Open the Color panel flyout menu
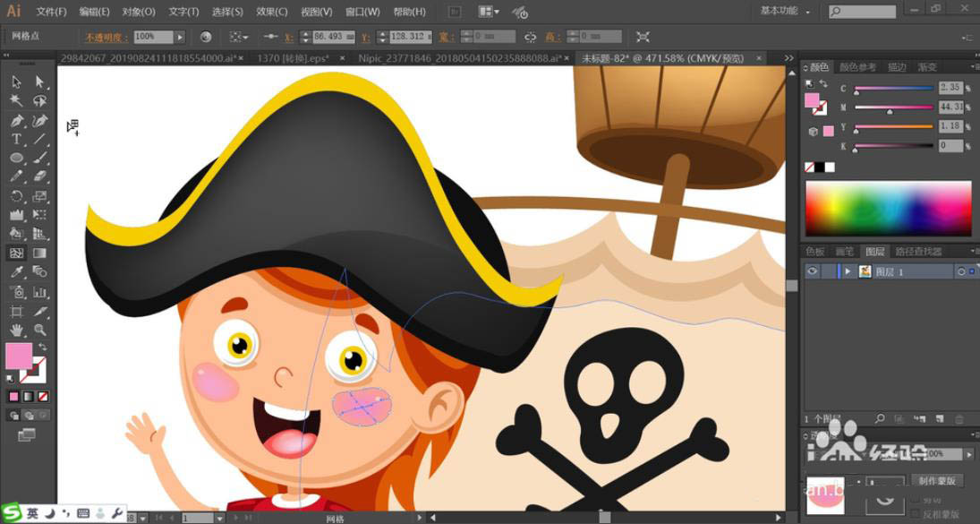 pyautogui.click(x=973, y=67)
